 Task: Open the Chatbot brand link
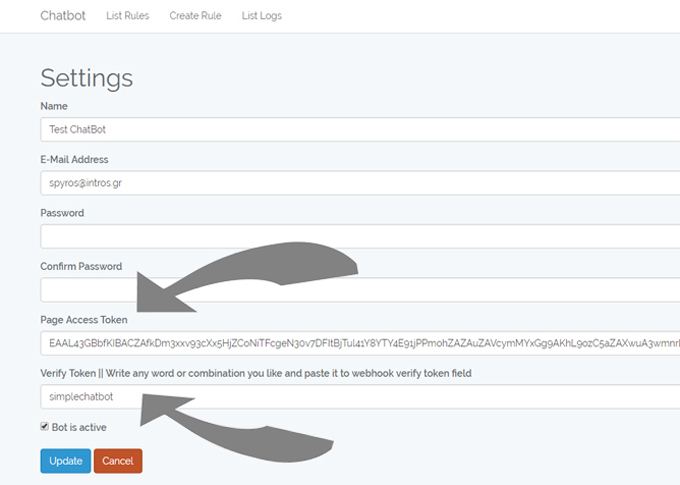63,16
